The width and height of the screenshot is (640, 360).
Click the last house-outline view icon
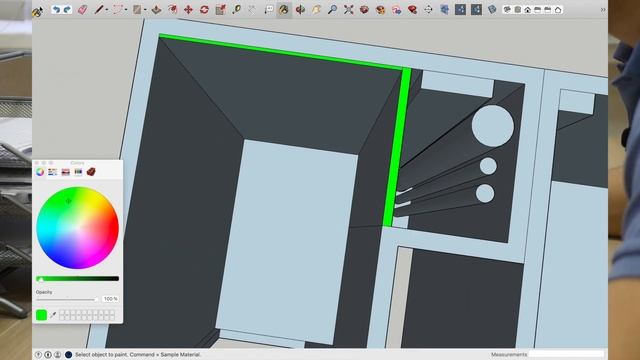(x=558, y=9)
